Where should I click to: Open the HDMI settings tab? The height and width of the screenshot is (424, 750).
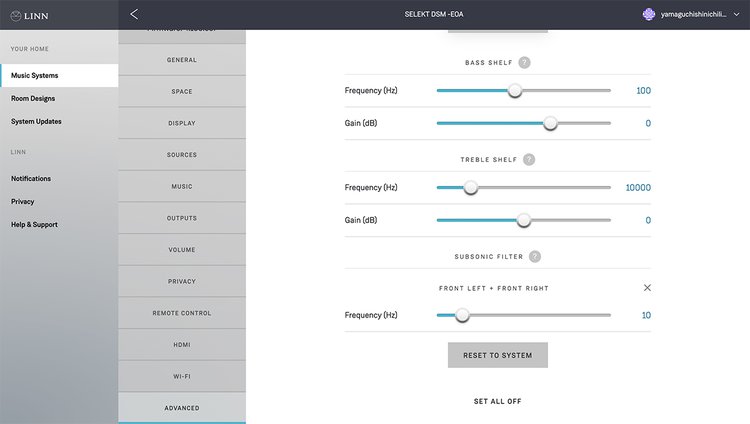tap(182, 345)
